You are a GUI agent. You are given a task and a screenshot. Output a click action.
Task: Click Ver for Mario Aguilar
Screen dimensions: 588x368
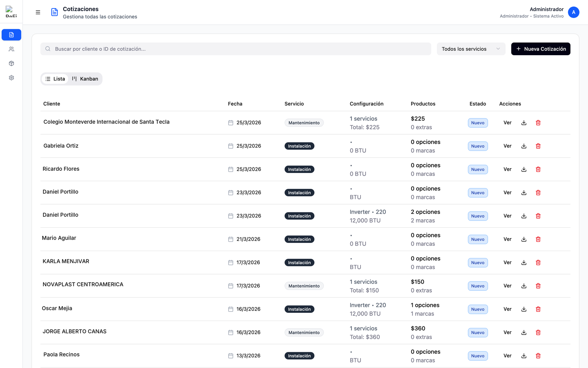508,239
